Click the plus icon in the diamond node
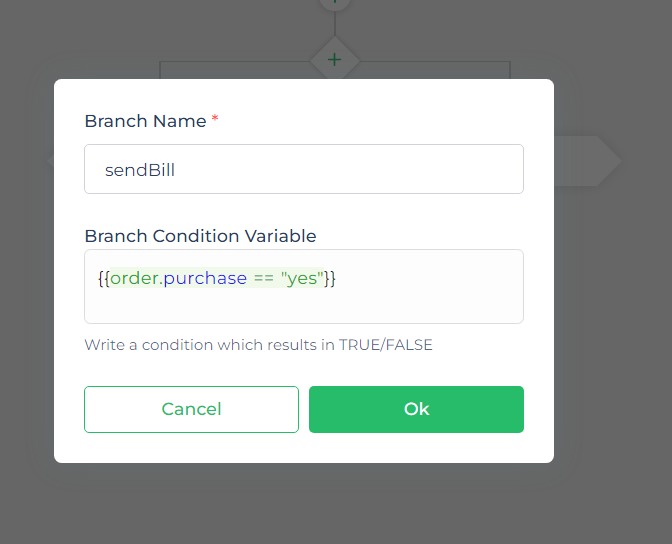Screen dimensions: 672x544 [334, 60]
